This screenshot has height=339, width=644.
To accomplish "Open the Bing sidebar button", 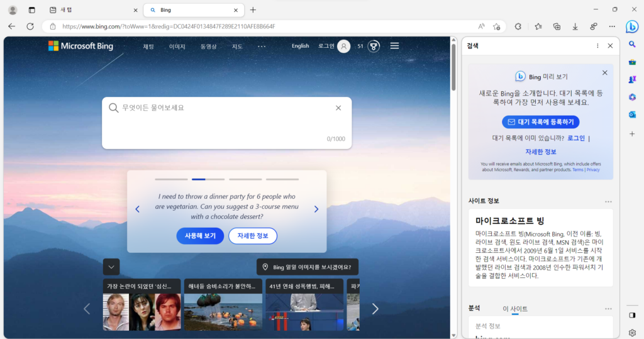I will (x=631, y=26).
